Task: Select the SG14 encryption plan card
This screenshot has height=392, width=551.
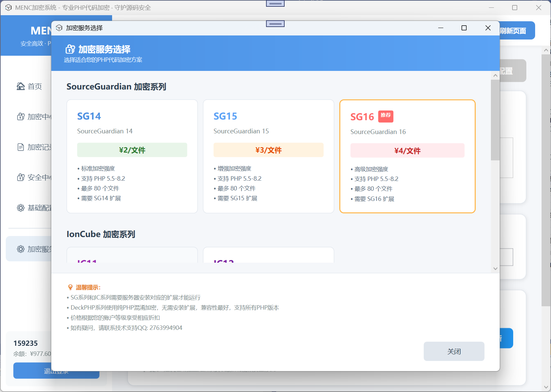Action: tap(132, 156)
